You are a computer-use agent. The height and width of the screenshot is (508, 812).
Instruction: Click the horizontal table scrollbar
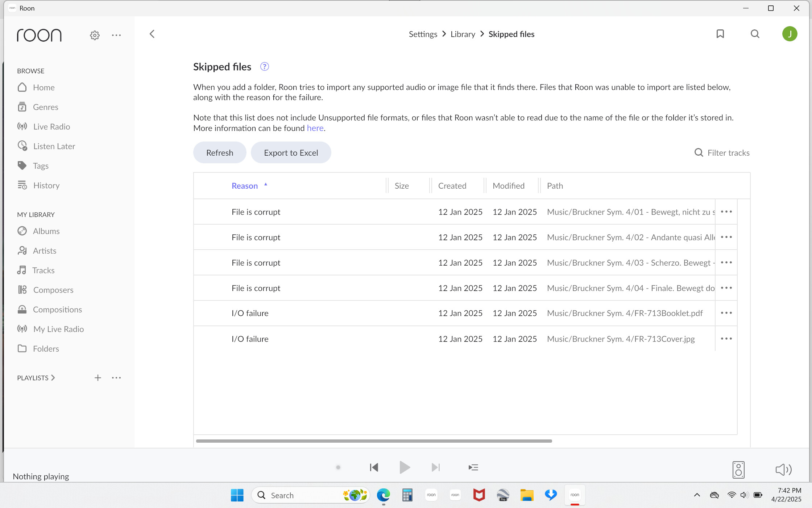click(x=374, y=441)
